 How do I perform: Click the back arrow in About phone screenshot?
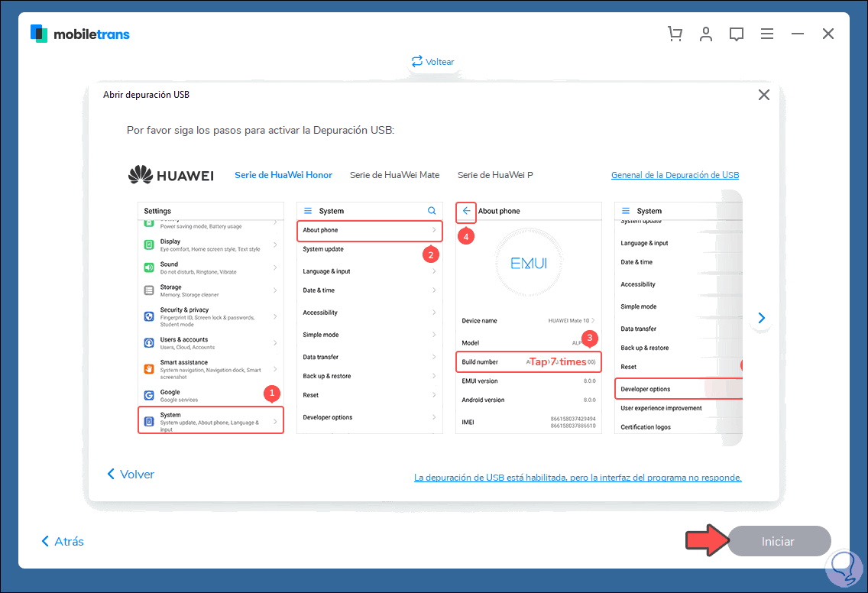(x=466, y=211)
